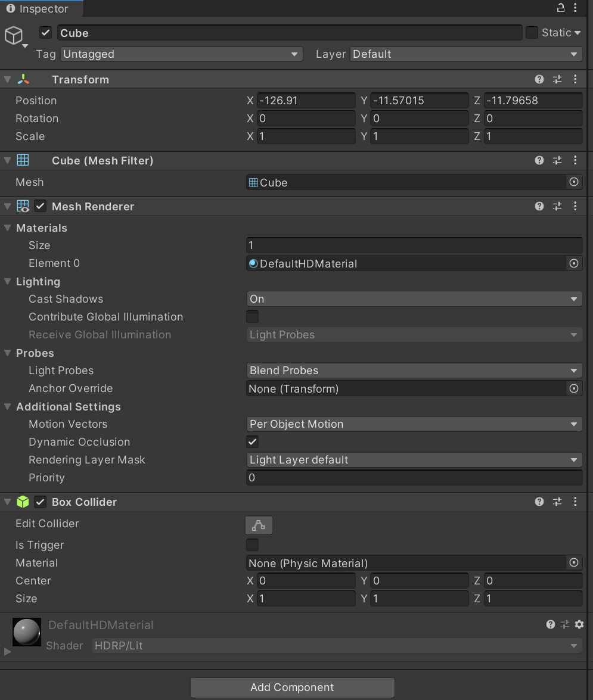593x700 pixels.
Task: Open the Static flags dropdown arrow
Action: (x=578, y=33)
